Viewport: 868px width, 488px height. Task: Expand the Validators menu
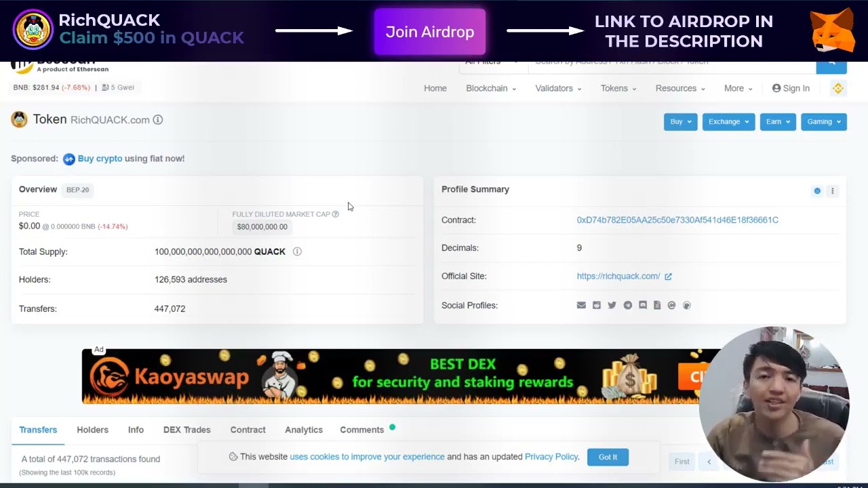click(558, 88)
